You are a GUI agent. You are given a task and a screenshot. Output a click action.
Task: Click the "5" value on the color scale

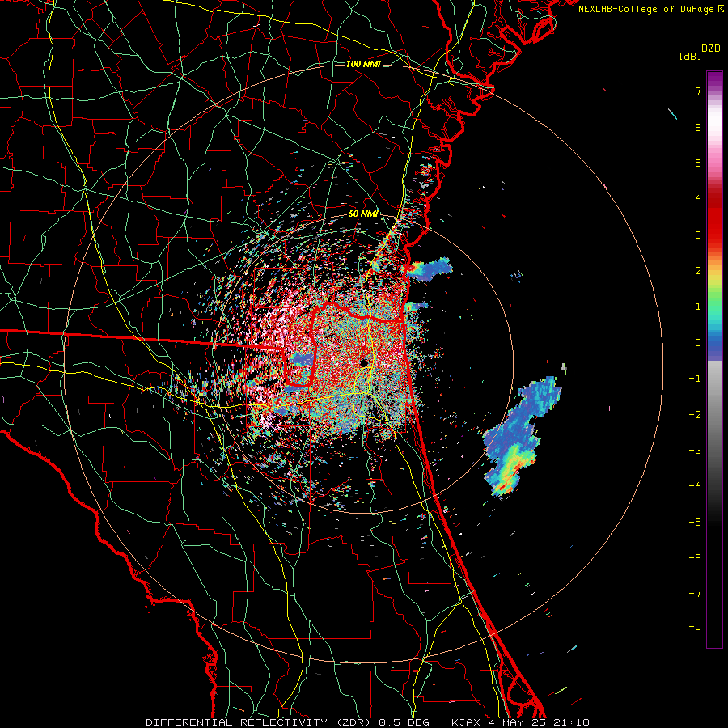(698, 163)
